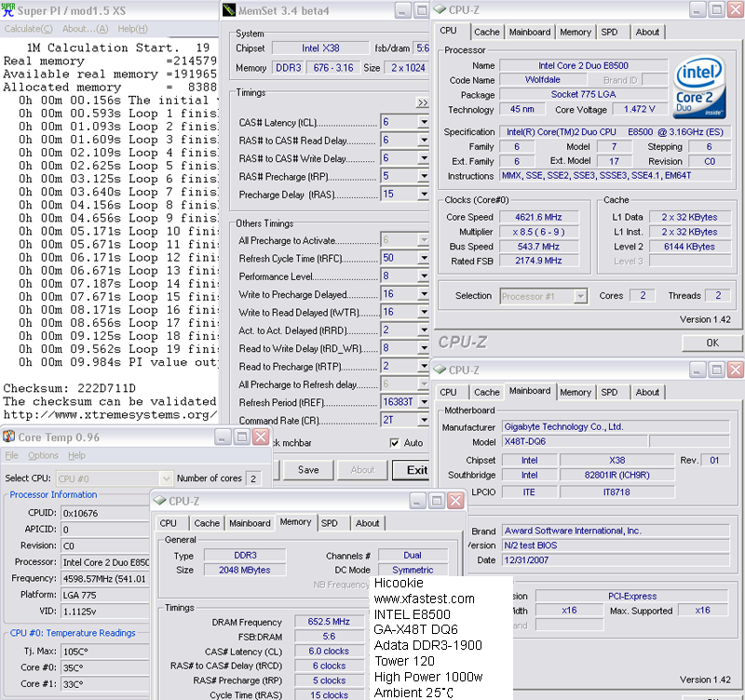Open the RAS# Precharge (tRP) dropdown
Viewport: 745px width, 700px height.
[424, 176]
